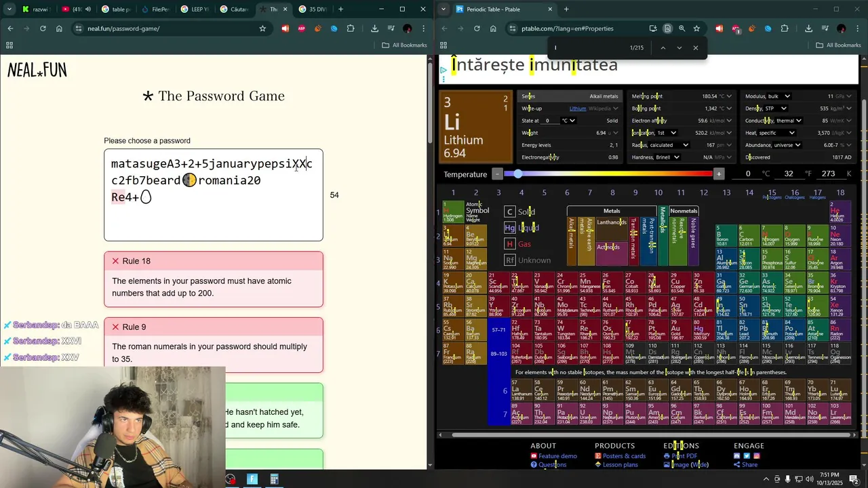Switch to the razvwi Kick tab
Viewport: 868px width, 488px height.
point(35,9)
